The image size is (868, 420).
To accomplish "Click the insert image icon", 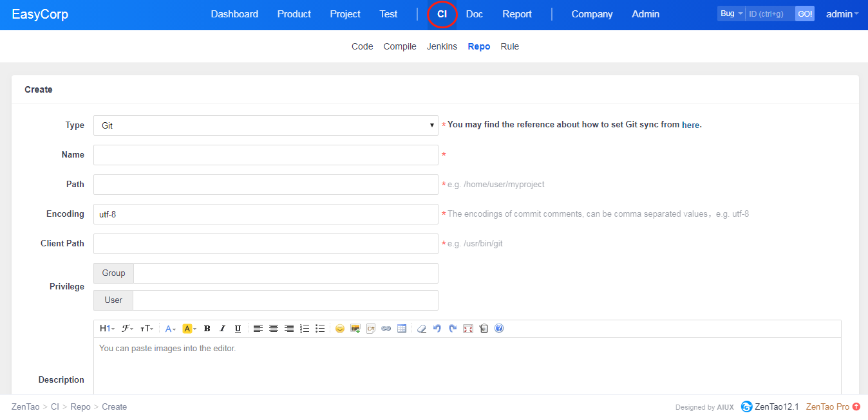I will point(355,329).
